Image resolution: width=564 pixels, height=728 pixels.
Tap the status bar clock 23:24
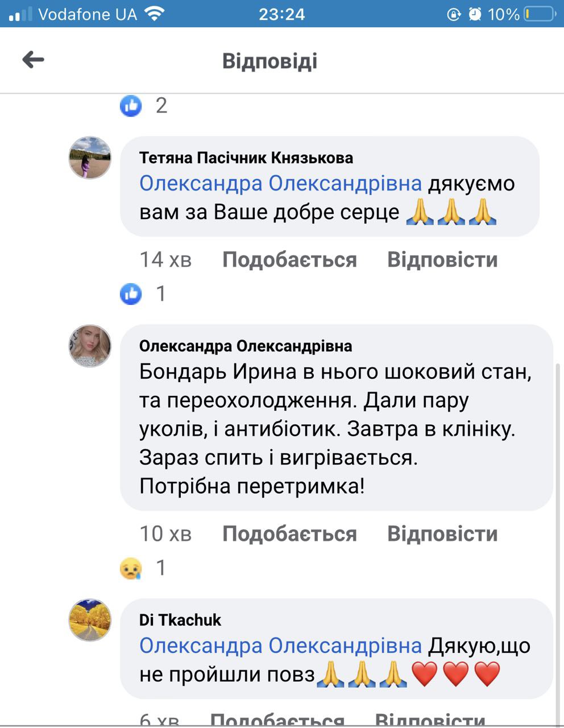point(282,14)
